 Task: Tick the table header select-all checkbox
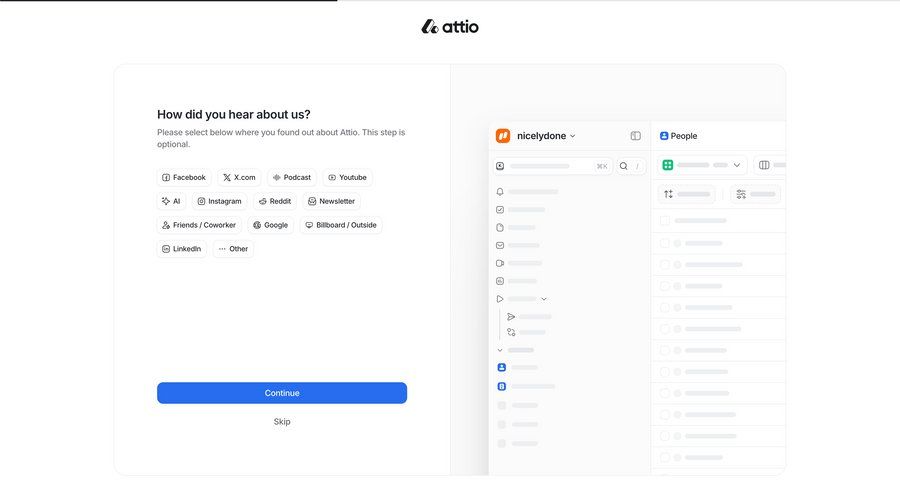tap(665, 220)
